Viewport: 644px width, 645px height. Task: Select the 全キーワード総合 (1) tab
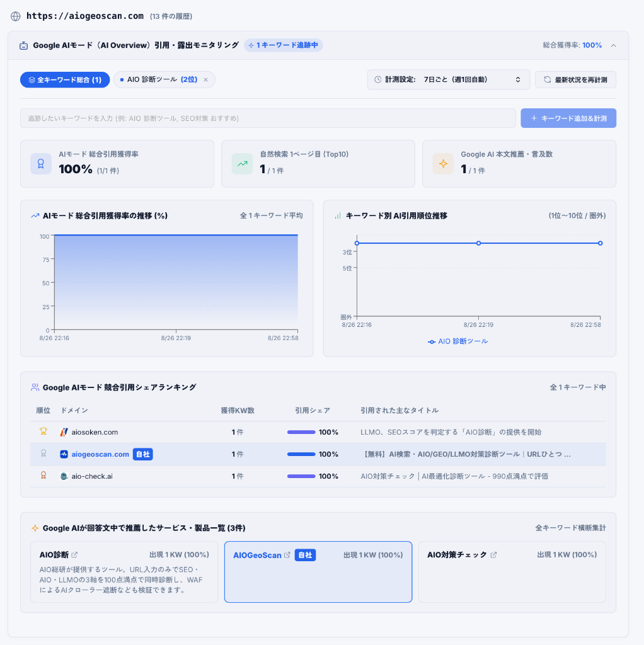point(65,80)
